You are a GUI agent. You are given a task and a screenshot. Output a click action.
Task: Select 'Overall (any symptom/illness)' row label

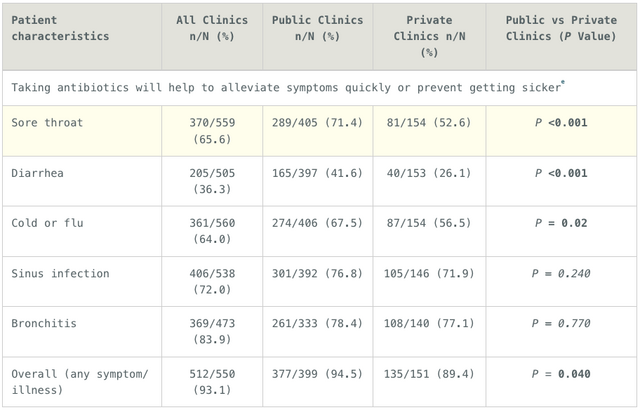[80, 382]
